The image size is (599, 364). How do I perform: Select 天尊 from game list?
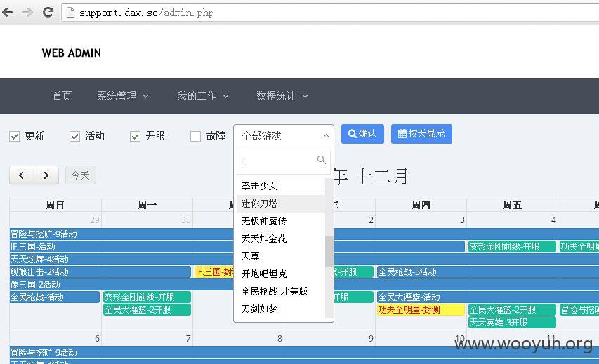pyautogui.click(x=281, y=256)
